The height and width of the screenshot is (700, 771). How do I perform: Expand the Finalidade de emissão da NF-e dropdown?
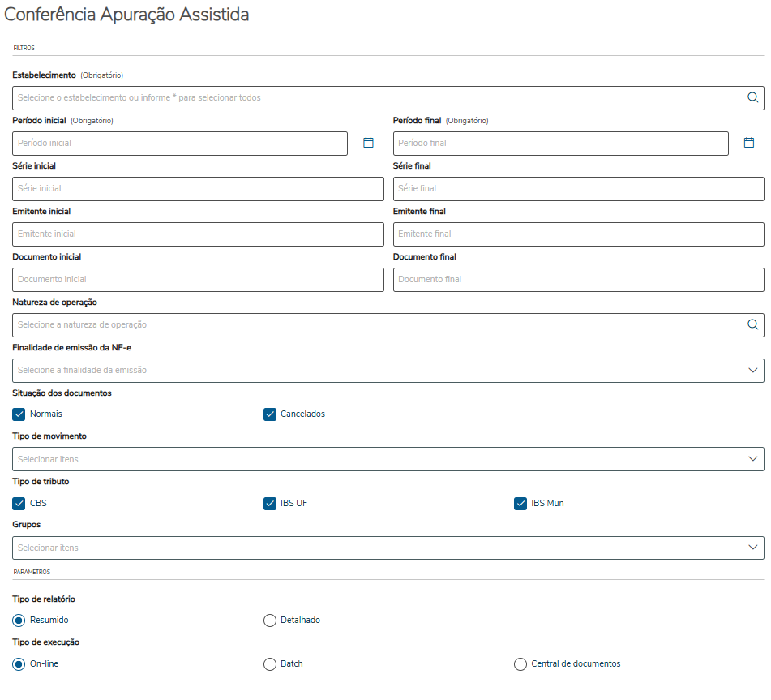pos(752,370)
